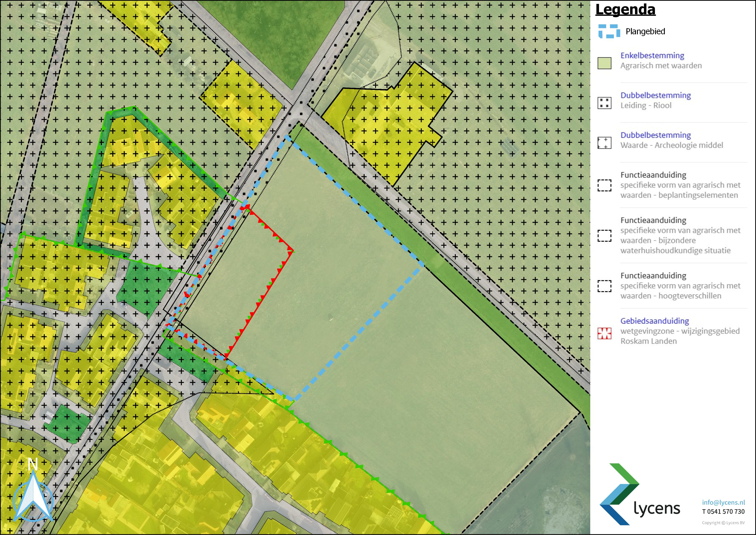Click the 'Agrarisch met waarden' label
Screen dimensions: 756x535
coord(661,66)
